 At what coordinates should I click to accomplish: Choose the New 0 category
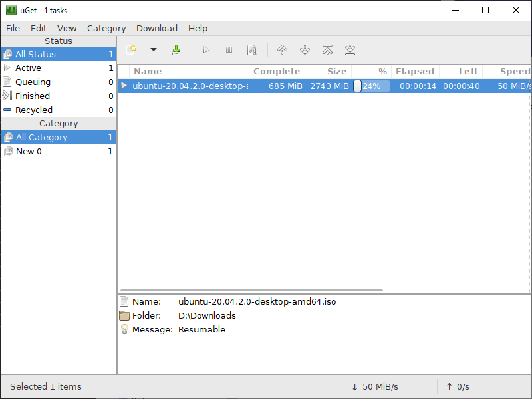(29, 151)
